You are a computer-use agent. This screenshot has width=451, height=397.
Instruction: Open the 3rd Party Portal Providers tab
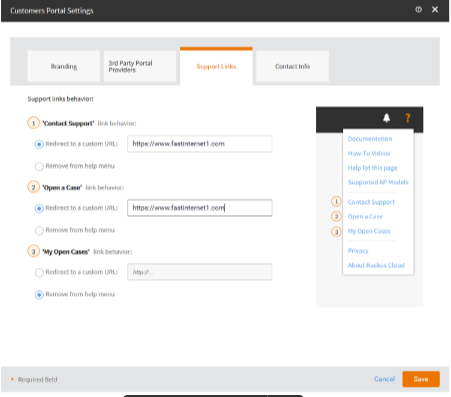click(140, 66)
